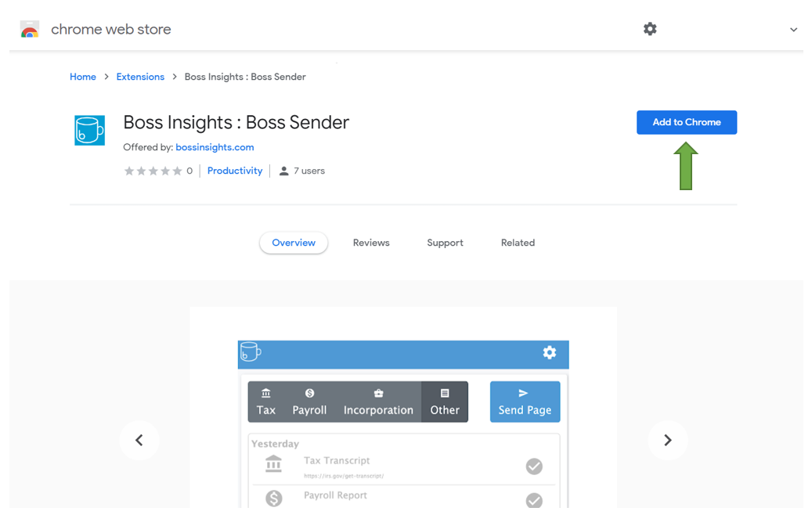The image size is (812, 522).
Task: Click the Boss Insights : Boss Sender title
Action: tap(236, 123)
